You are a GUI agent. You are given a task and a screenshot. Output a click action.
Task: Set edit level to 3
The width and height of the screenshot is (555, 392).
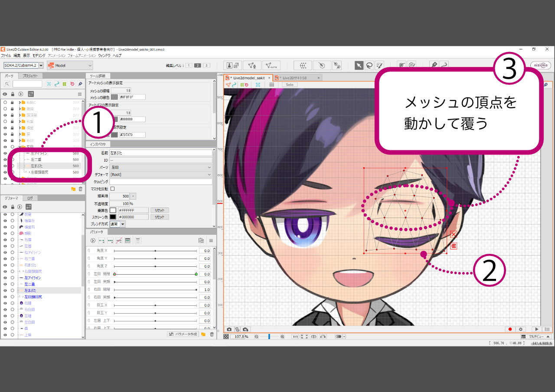click(x=206, y=65)
